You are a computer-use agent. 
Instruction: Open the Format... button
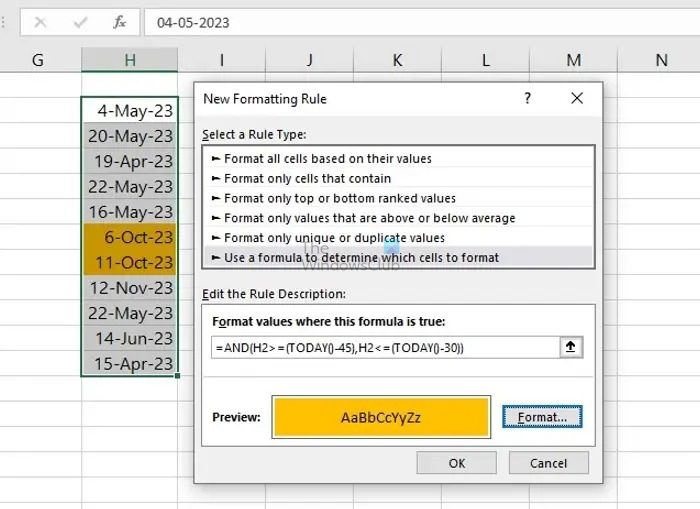542,417
